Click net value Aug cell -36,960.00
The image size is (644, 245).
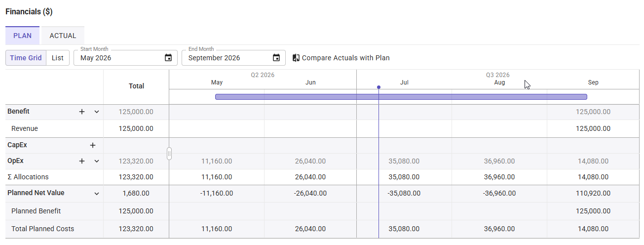[x=499, y=193]
